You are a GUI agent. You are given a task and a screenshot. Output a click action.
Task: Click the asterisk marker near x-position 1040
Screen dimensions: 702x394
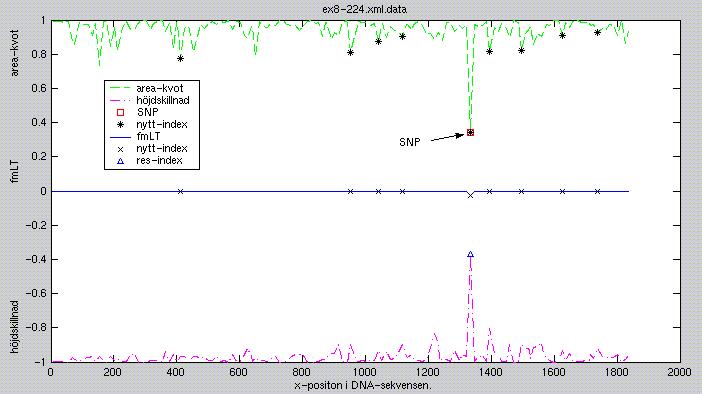378,42
